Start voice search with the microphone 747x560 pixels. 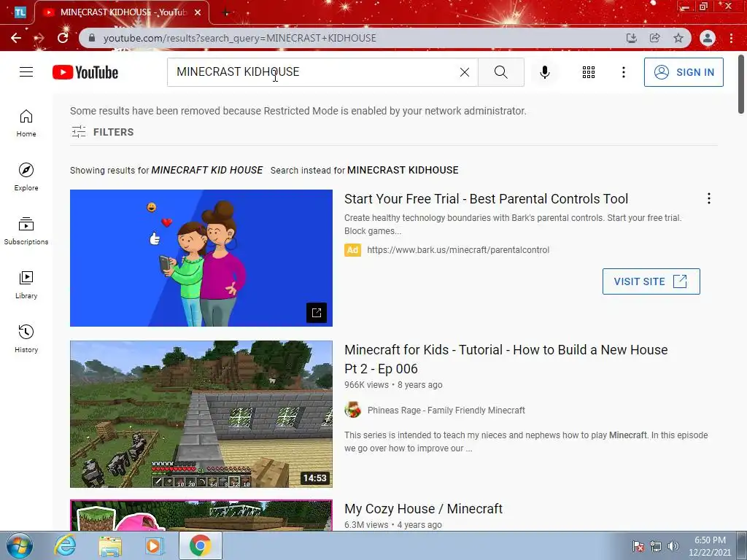[x=544, y=72]
